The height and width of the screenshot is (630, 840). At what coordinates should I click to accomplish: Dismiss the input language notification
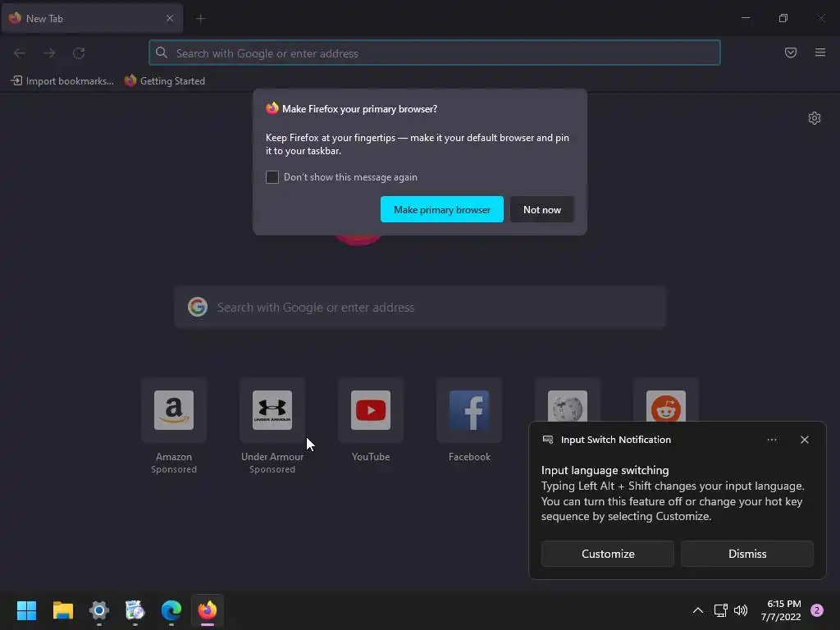pos(746,554)
